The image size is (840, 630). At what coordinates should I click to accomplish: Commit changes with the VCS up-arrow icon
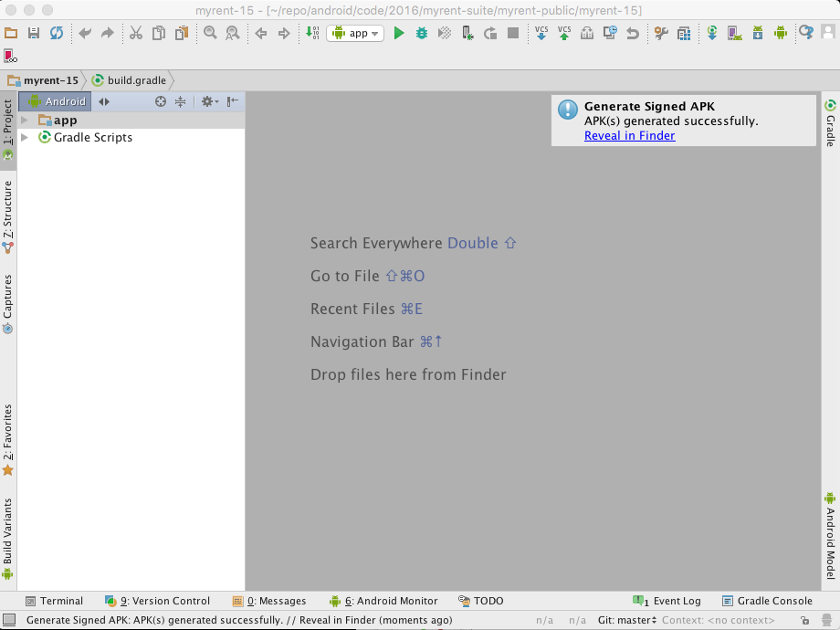(563, 33)
